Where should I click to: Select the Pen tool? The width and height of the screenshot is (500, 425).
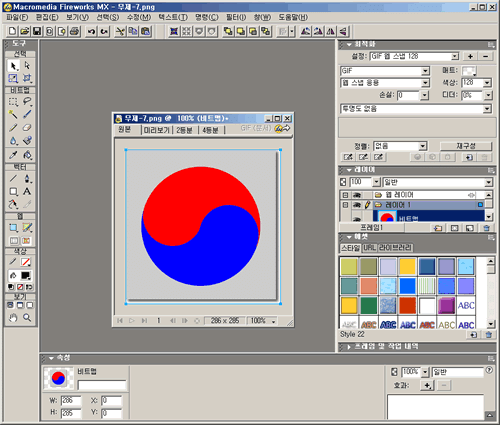coord(27,179)
